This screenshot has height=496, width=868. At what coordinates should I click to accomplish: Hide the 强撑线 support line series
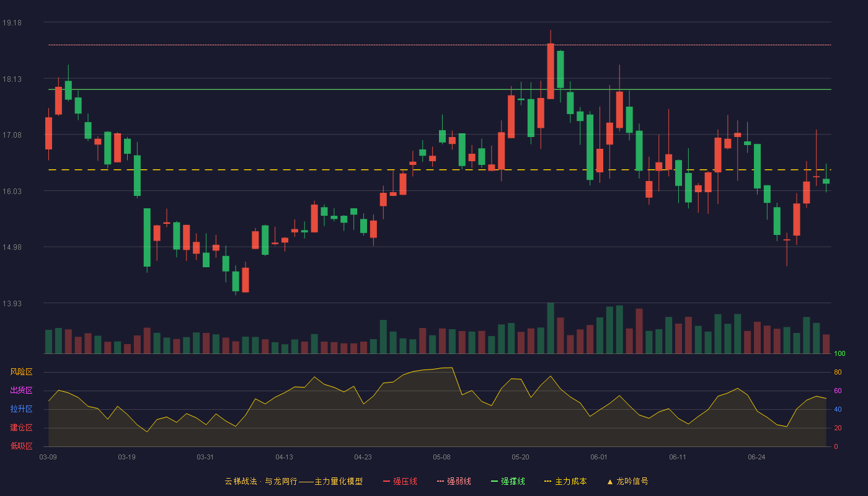click(x=508, y=481)
